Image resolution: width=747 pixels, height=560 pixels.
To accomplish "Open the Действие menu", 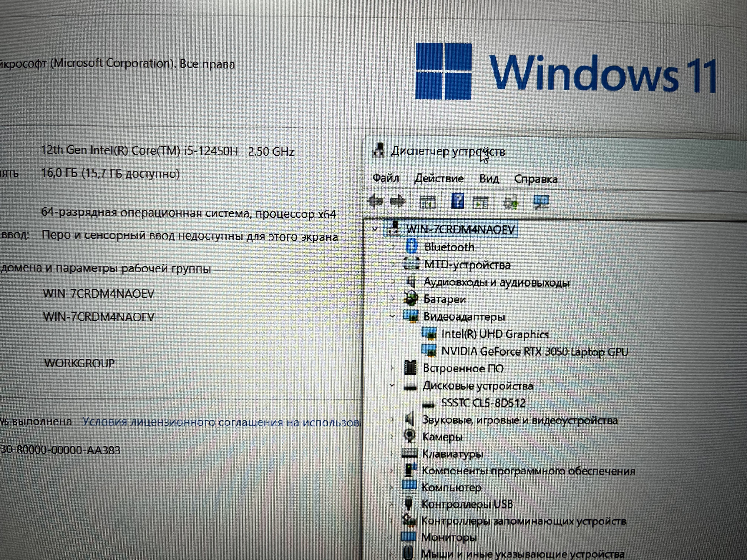I will (x=439, y=178).
